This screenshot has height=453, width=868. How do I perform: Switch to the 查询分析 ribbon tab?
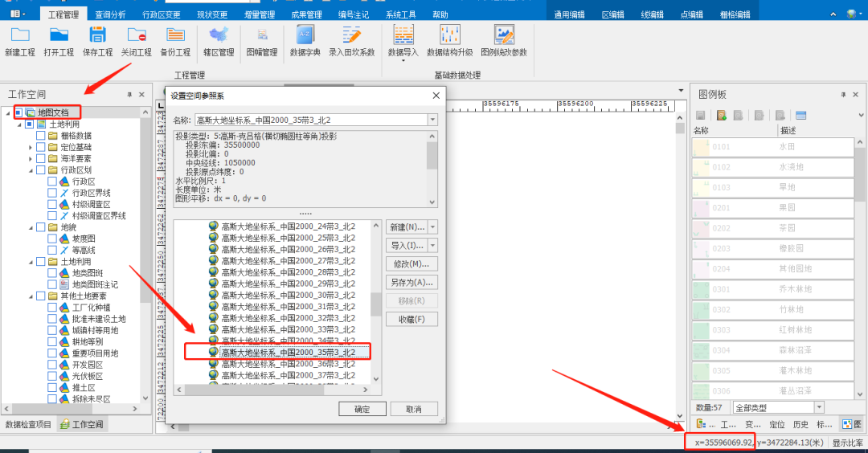tap(110, 14)
